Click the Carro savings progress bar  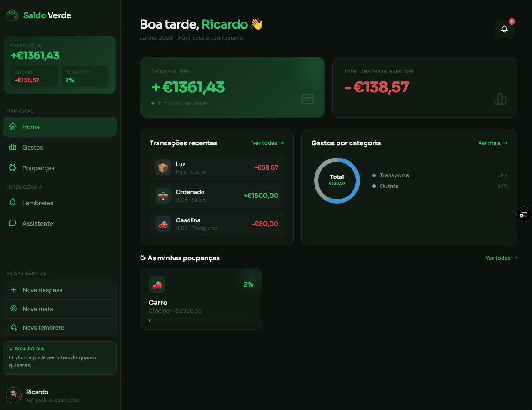pos(201,321)
